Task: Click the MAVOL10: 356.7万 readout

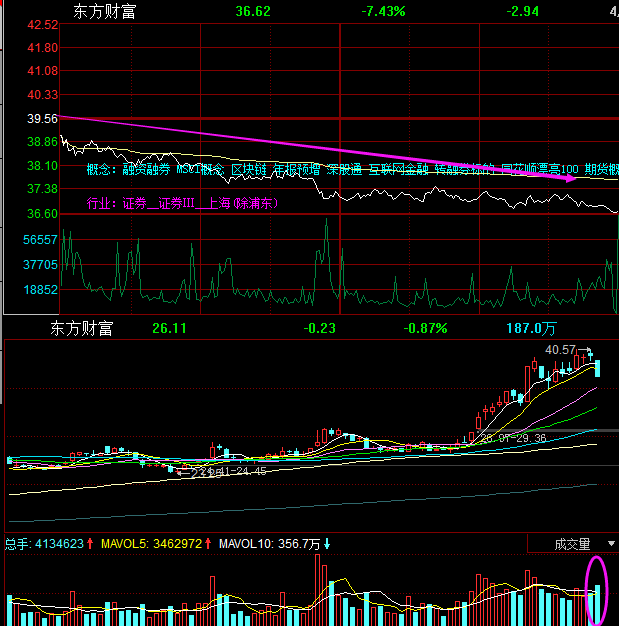Action: pyautogui.click(x=270, y=544)
